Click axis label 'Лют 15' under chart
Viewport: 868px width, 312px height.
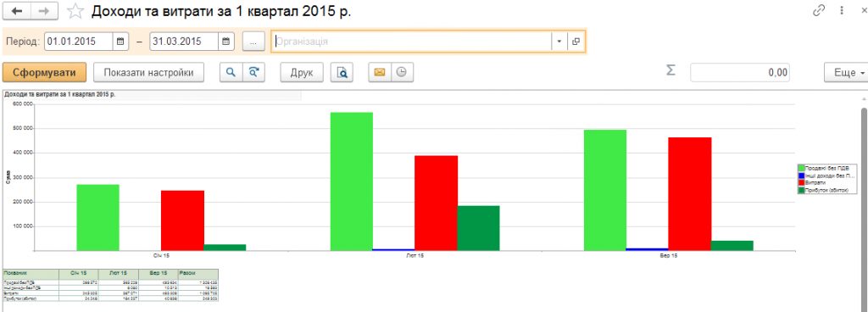pos(415,255)
